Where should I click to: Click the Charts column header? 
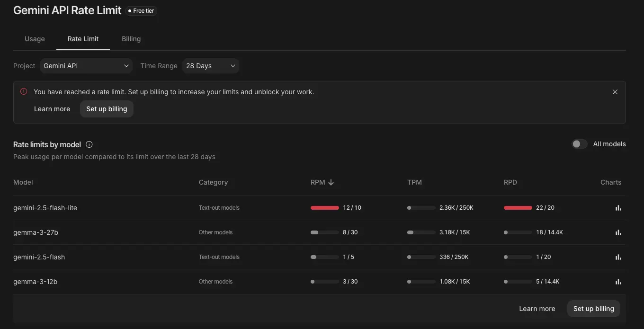[611, 182]
